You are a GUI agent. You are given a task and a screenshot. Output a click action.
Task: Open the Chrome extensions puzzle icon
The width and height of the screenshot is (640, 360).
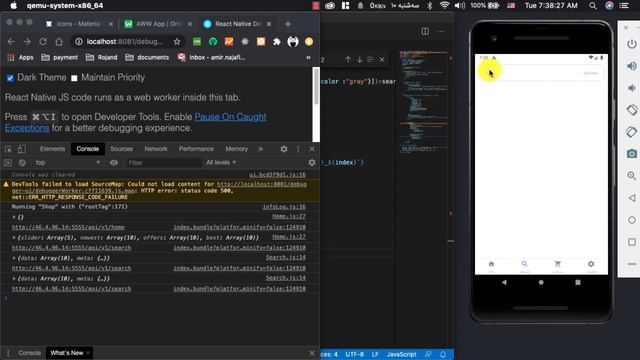pos(277,42)
